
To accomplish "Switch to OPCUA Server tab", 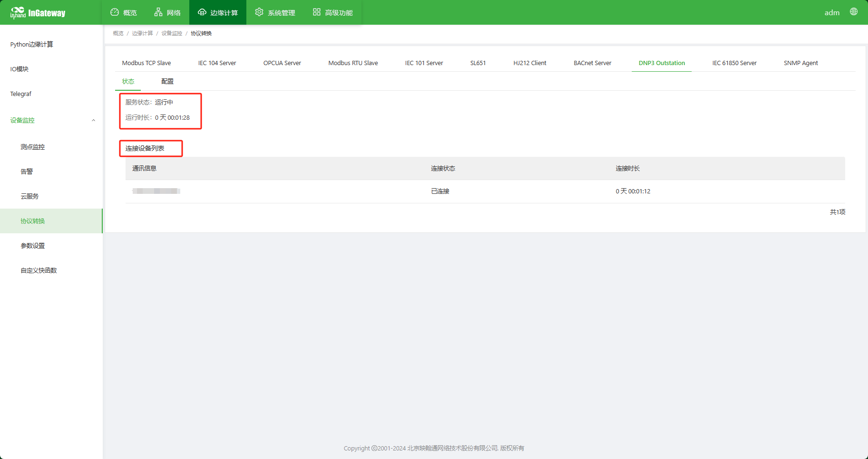I will coord(282,63).
